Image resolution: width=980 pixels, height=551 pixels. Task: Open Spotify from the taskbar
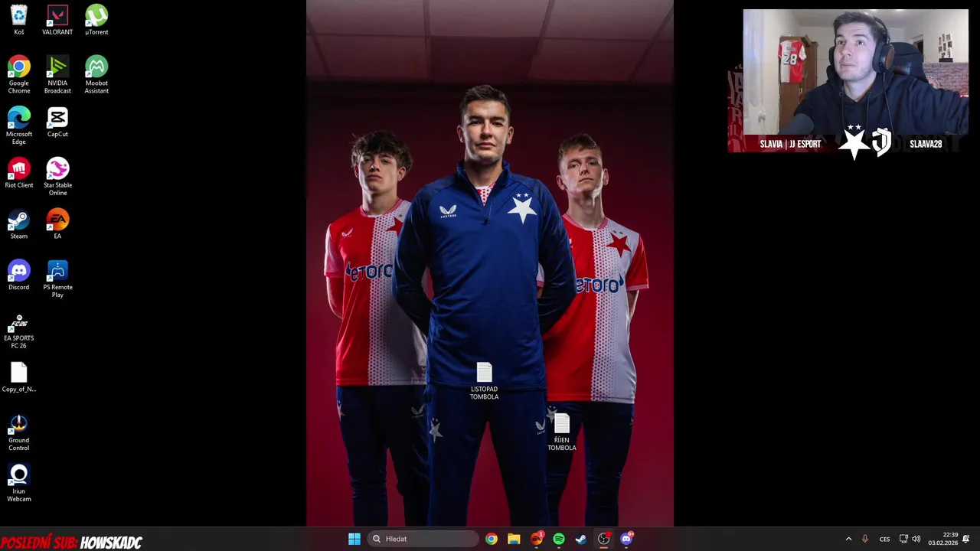coord(559,539)
